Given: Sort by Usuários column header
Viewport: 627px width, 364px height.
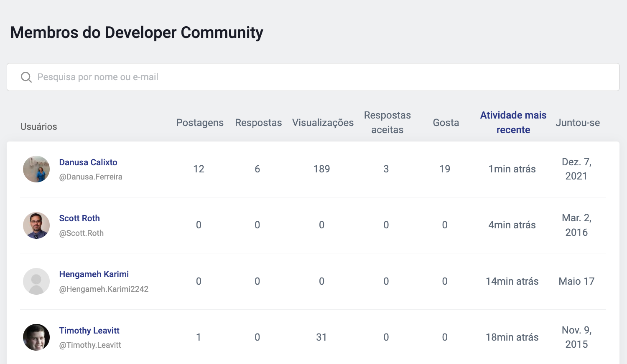Looking at the screenshot, I should (x=39, y=126).
